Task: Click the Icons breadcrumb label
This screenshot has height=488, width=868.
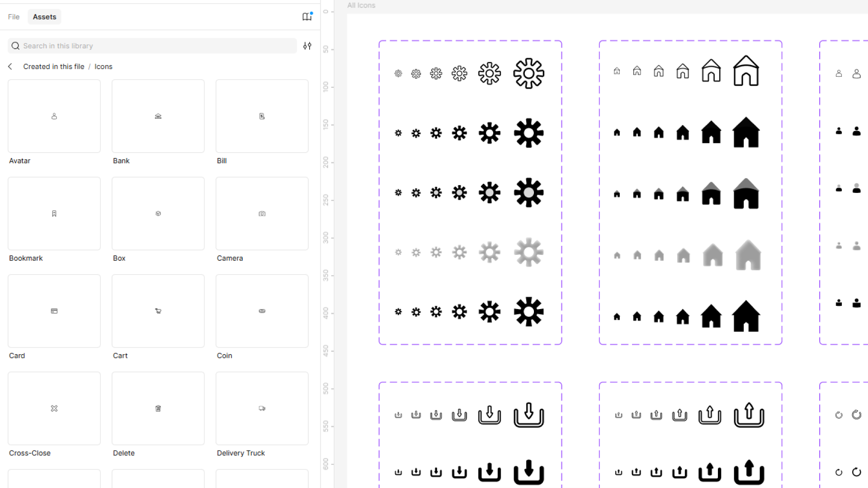Action: (x=103, y=66)
